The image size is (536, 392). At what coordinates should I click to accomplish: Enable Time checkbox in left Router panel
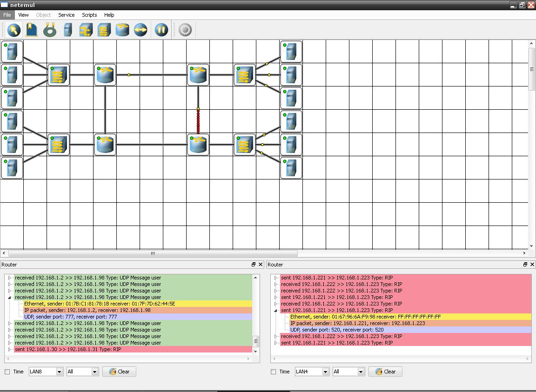[x=7, y=372]
